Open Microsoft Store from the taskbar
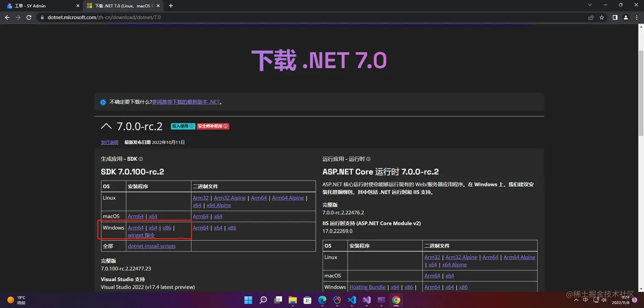This screenshot has height=308, width=644. [308, 300]
